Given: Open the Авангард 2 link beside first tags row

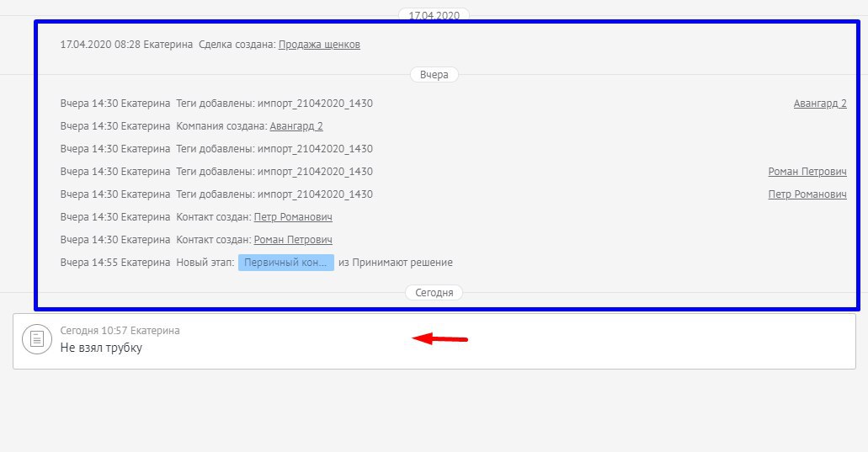Looking at the screenshot, I should click(820, 104).
